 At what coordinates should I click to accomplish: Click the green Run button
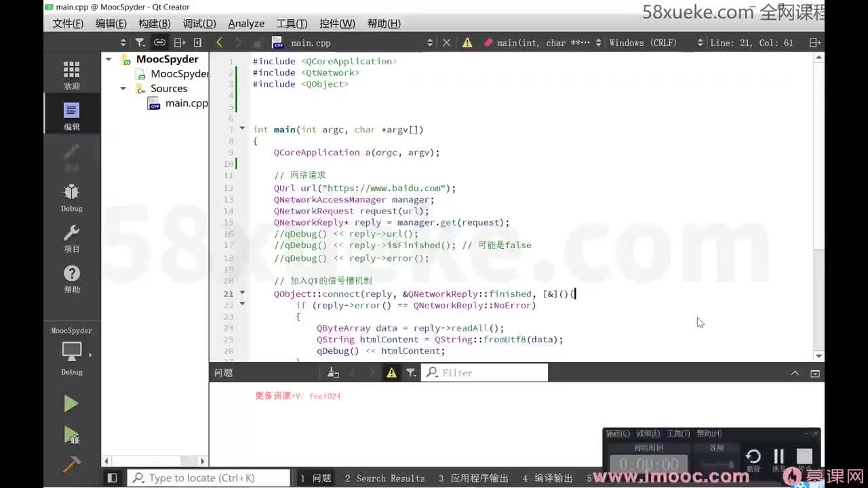pos(71,404)
